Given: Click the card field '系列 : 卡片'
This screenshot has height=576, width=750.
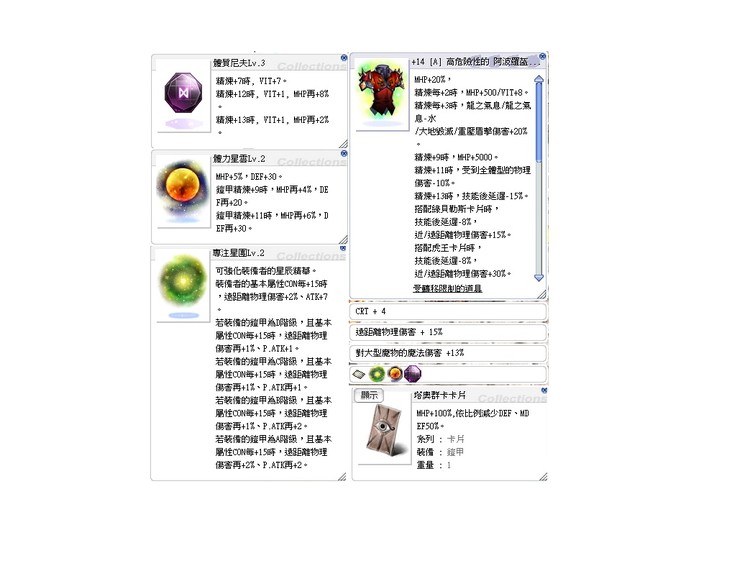Looking at the screenshot, I should tap(440, 439).
